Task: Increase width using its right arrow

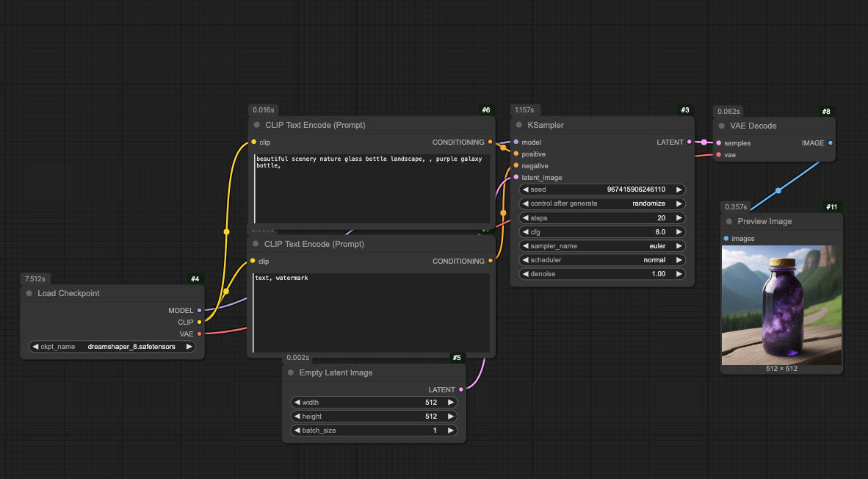Action: pyautogui.click(x=451, y=403)
